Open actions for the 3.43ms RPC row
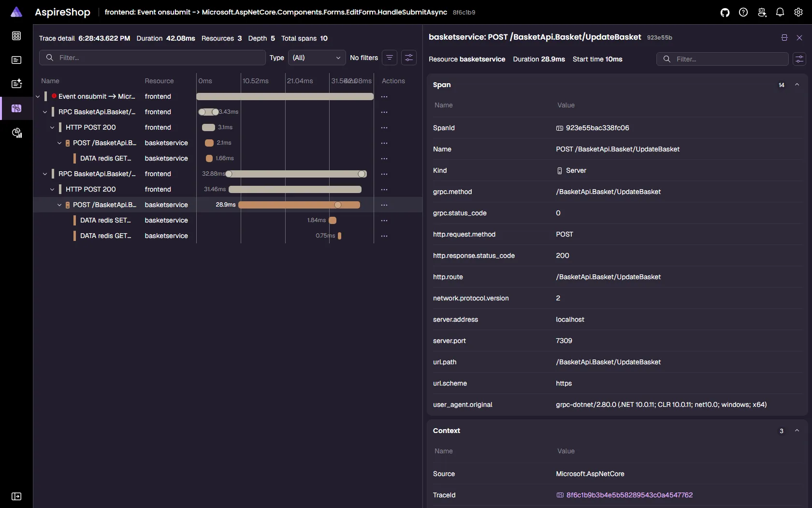812x508 pixels. (384, 112)
